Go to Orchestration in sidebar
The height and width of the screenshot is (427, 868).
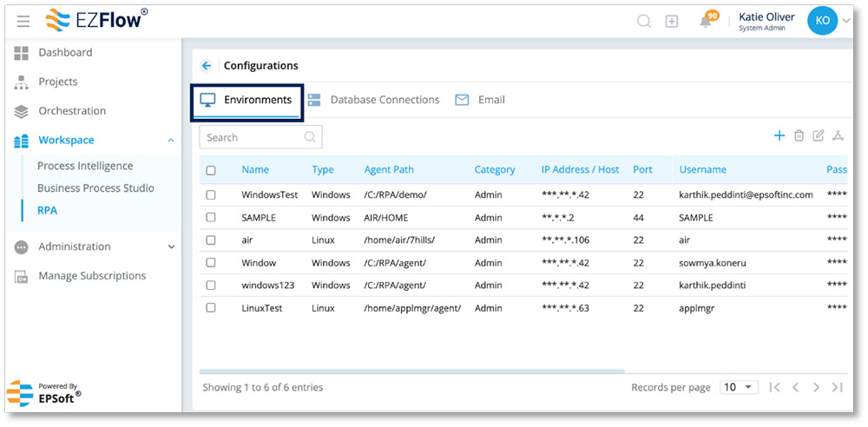point(72,111)
